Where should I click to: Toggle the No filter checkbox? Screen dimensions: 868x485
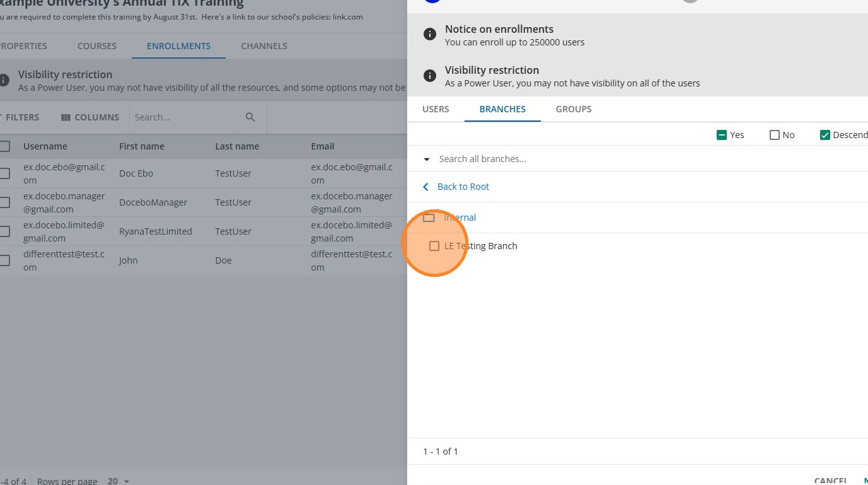[x=775, y=135]
